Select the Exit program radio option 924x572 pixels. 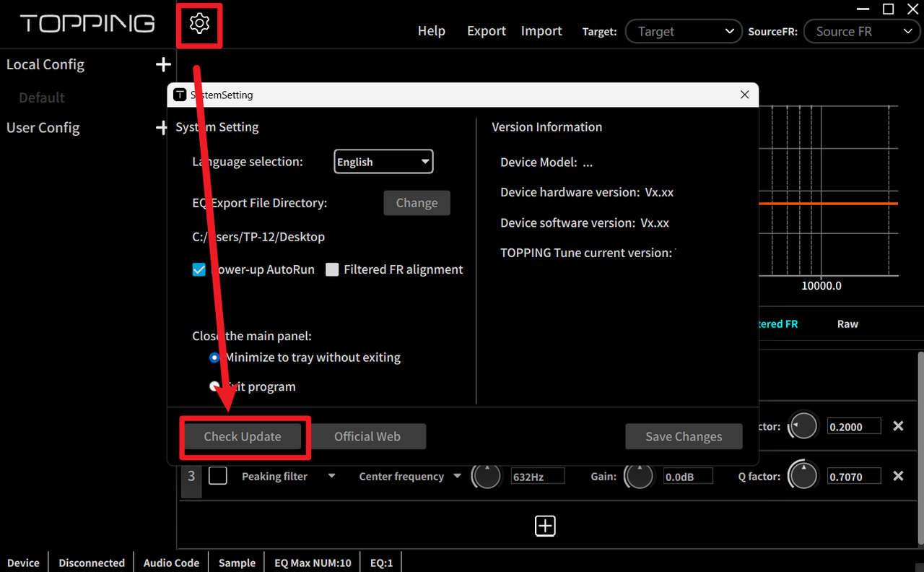(x=214, y=386)
